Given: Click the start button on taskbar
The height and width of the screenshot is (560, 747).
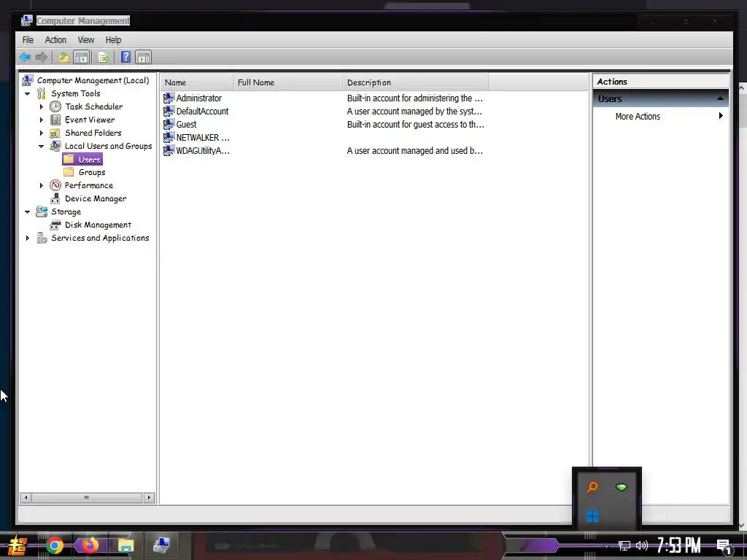Looking at the screenshot, I should point(17,545).
